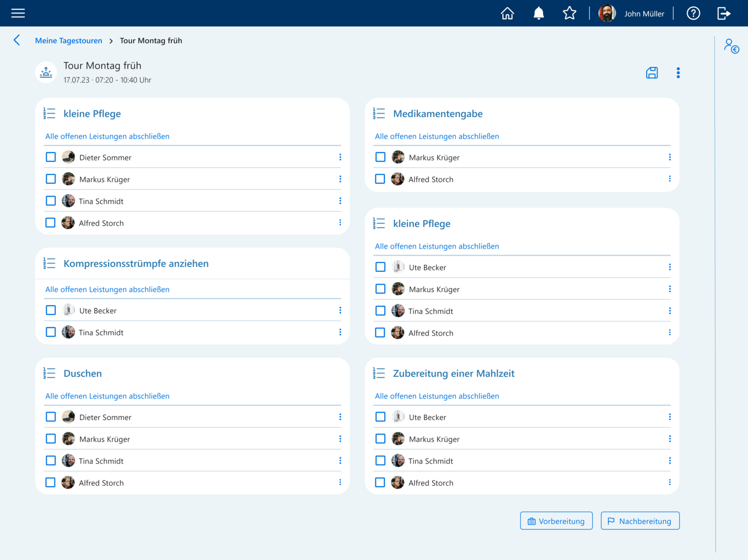Navigate to Meine Tagestouren breadcrumb
The height and width of the screenshot is (560, 748).
point(69,40)
